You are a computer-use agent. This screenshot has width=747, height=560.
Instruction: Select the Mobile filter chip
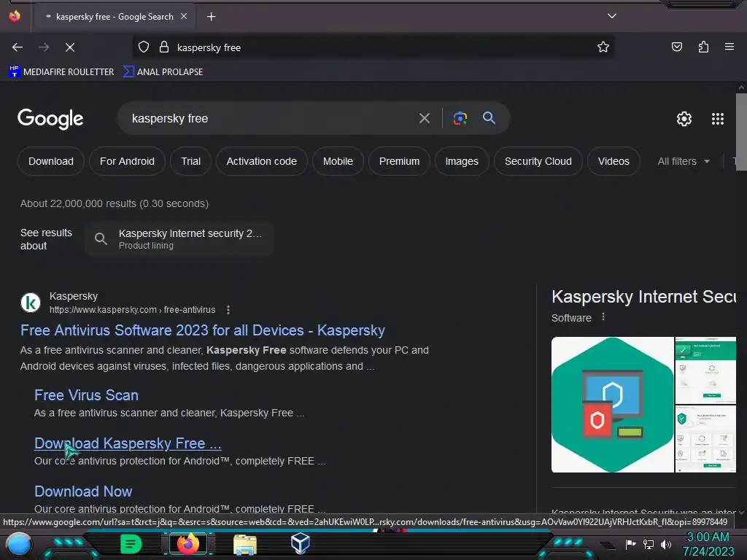point(338,161)
